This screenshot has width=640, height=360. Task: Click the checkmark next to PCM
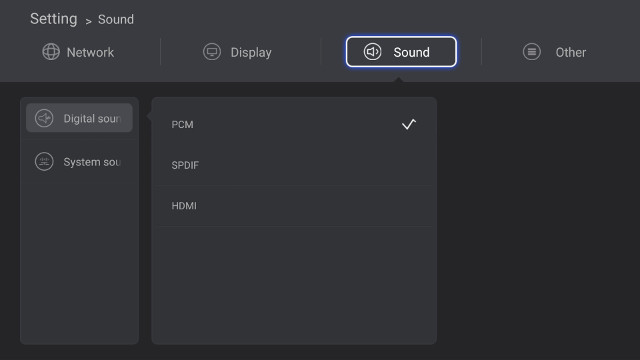click(409, 124)
